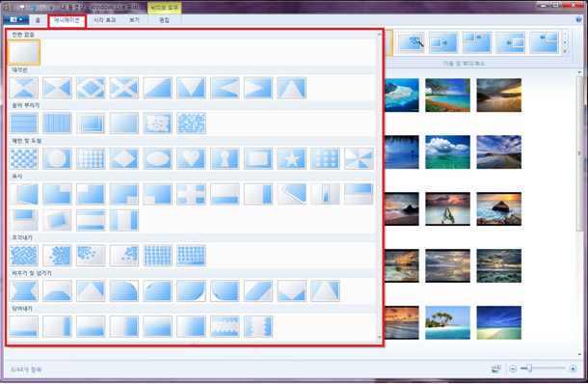Select the misty pier ruins photo

(447, 209)
